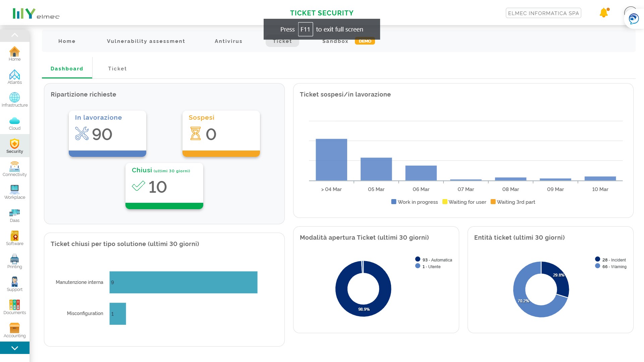Expand the Sandbox demo section
644x362 pixels.
(x=347, y=41)
